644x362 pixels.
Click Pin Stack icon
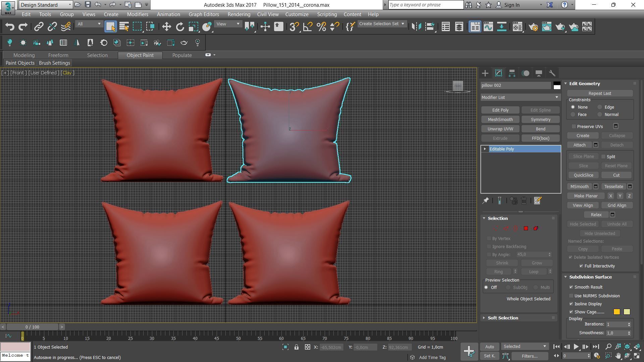pyautogui.click(x=485, y=200)
